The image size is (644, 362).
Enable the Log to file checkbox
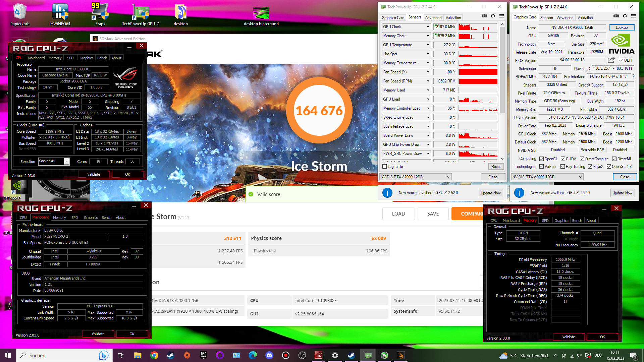click(x=385, y=167)
